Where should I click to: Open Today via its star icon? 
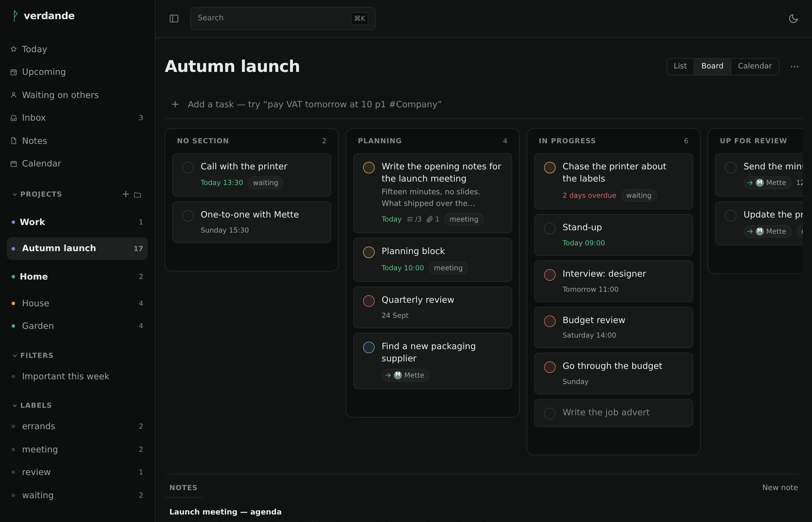(x=14, y=49)
